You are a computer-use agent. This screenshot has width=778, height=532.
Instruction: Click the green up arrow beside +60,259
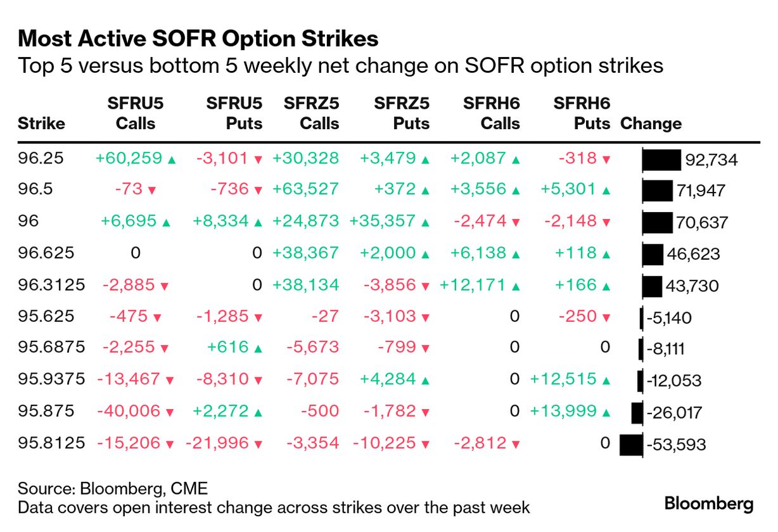[171, 160]
